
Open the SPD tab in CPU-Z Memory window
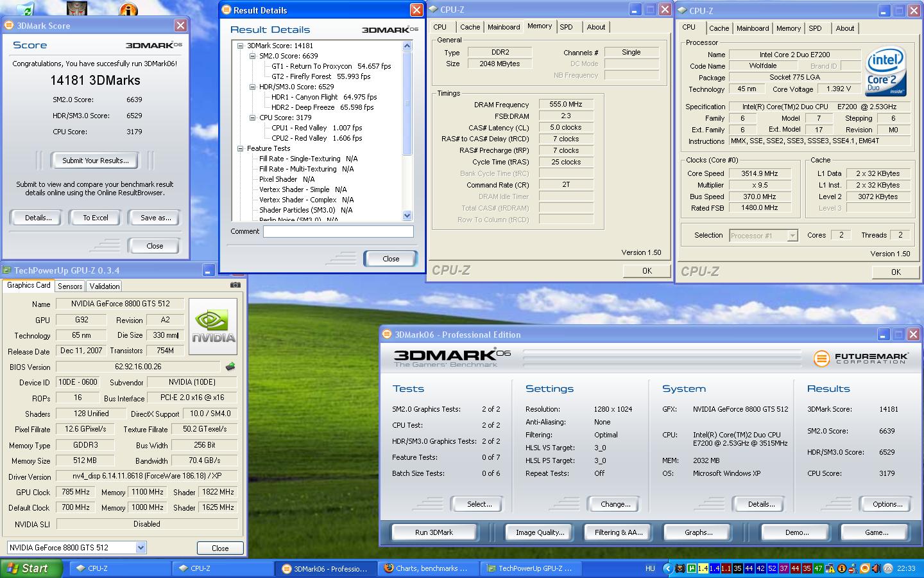pos(566,27)
